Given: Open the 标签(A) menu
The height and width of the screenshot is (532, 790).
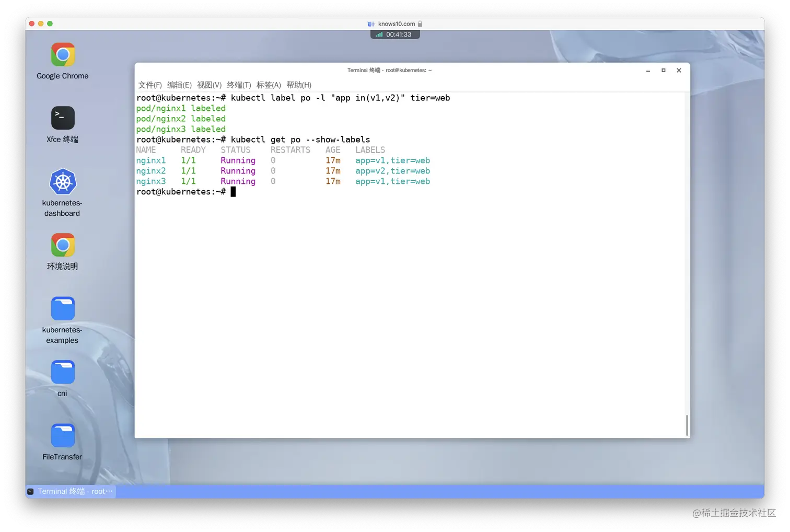Looking at the screenshot, I should pos(270,85).
